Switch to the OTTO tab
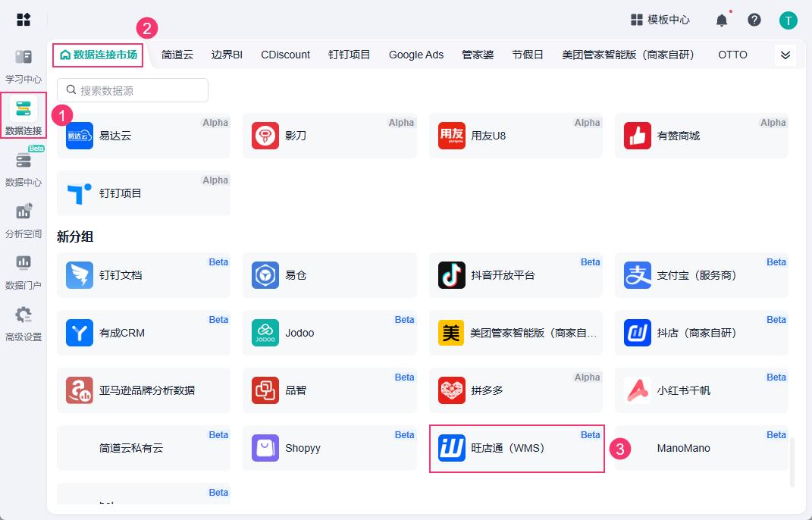 tap(732, 55)
